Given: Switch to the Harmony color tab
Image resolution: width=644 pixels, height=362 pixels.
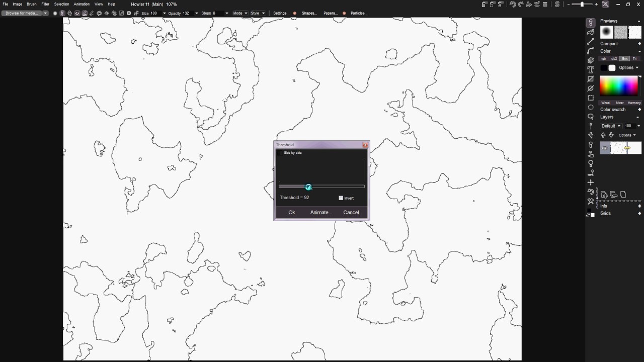Looking at the screenshot, I should point(634,103).
